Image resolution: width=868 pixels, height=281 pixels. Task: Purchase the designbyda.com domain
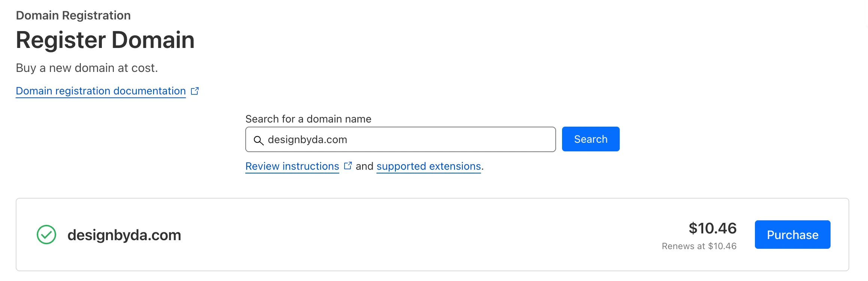(x=792, y=235)
